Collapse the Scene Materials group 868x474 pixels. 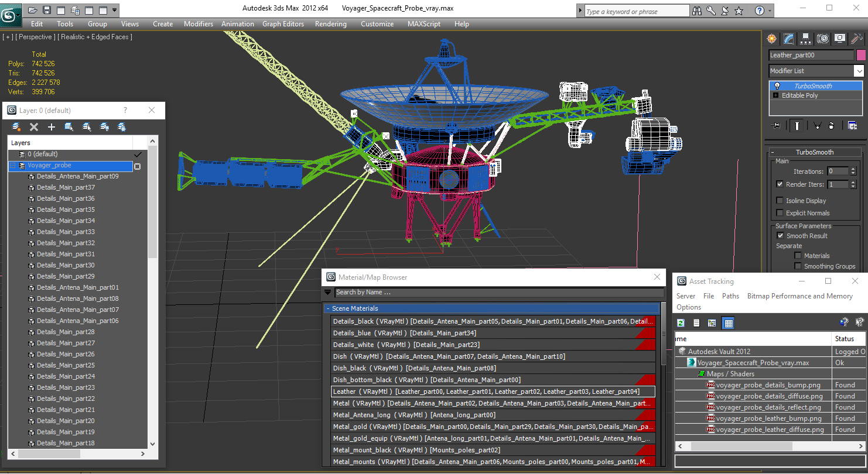327,308
